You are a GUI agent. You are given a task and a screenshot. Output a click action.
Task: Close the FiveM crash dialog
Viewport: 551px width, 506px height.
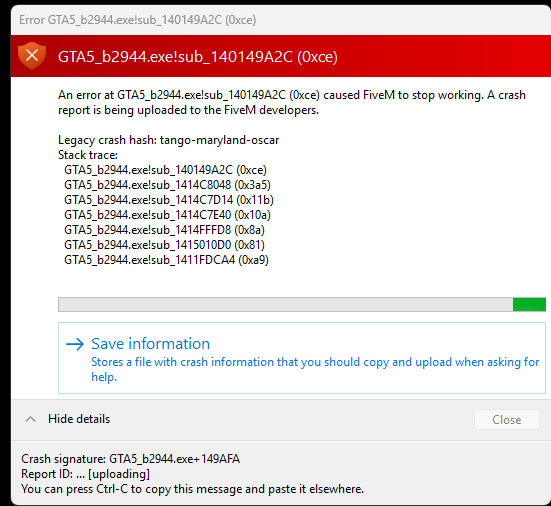point(506,420)
